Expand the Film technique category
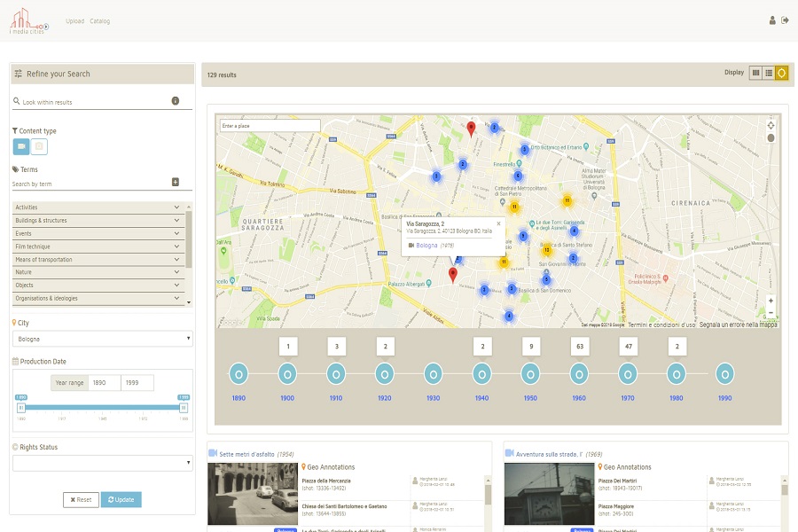798x532 pixels. [98, 246]
